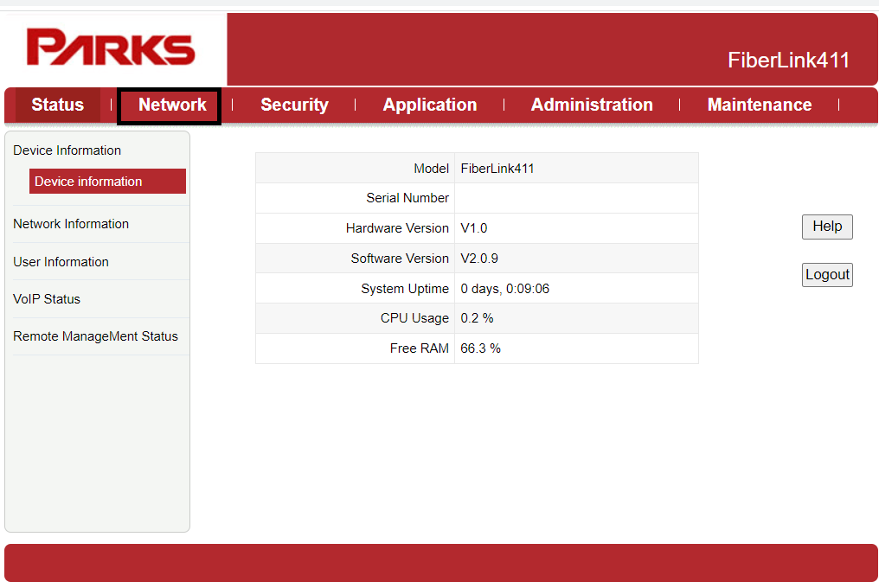Click the Serial Number label

coord(407,198)
